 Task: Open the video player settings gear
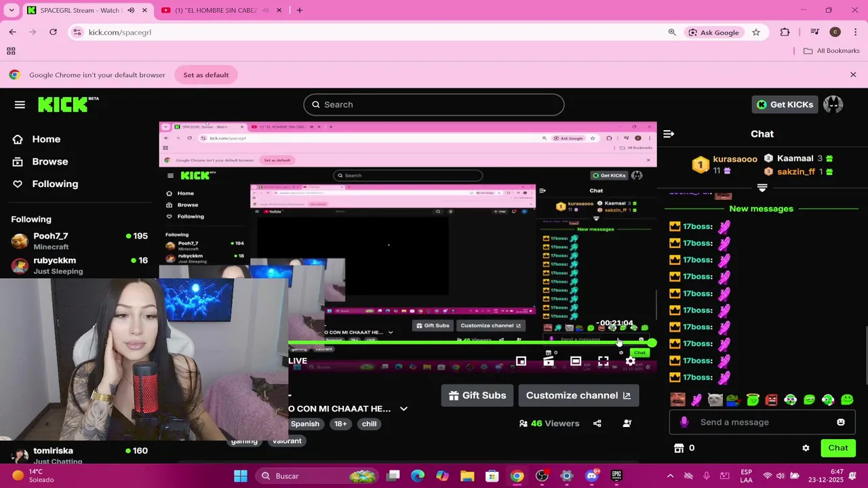point(631,361)
